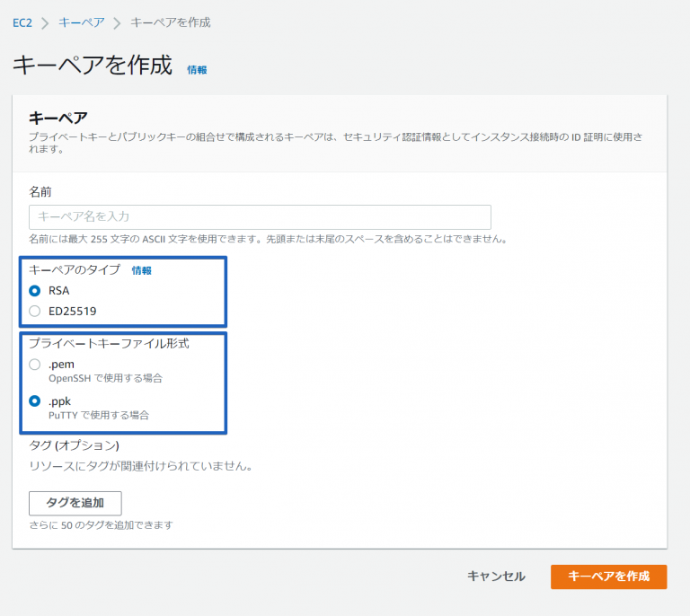Open the 情報 link next to キーペアのタイプ
Viewport: 690px width, 616px height.
(x=142, y=270)
